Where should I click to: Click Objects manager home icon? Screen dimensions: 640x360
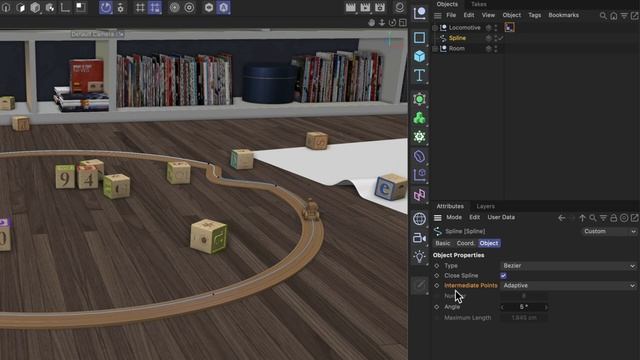(x=613, y=16)
